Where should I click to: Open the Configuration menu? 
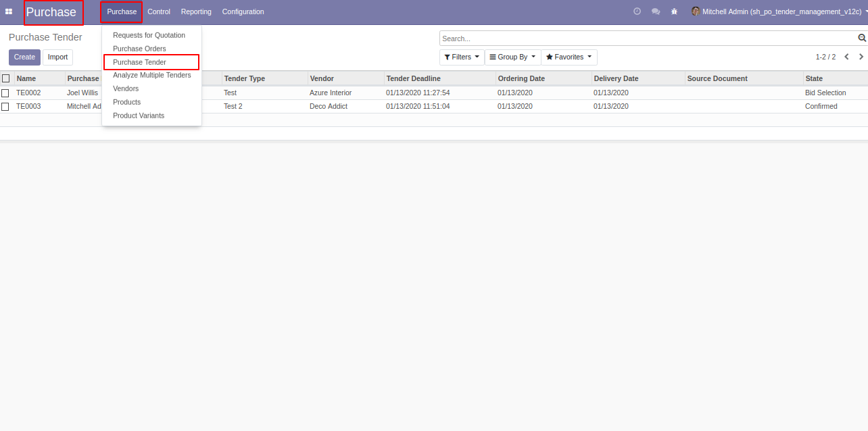click(243, 11)
